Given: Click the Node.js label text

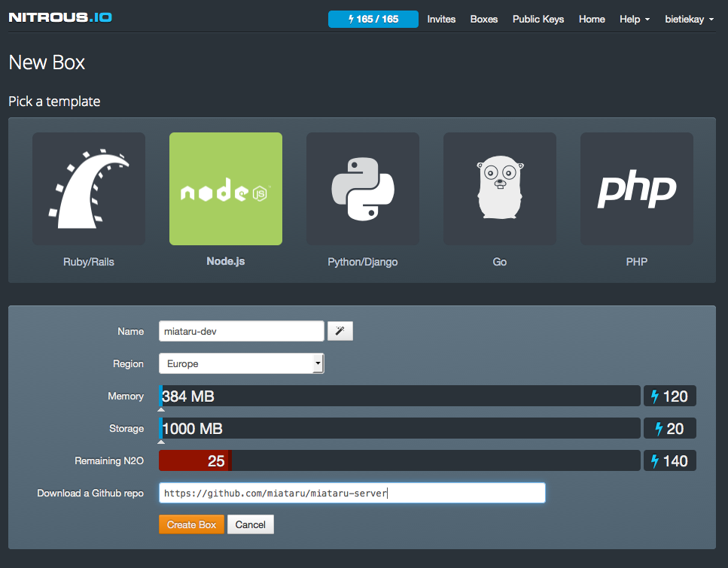Looking at the screenshot, I should point(226,261).
